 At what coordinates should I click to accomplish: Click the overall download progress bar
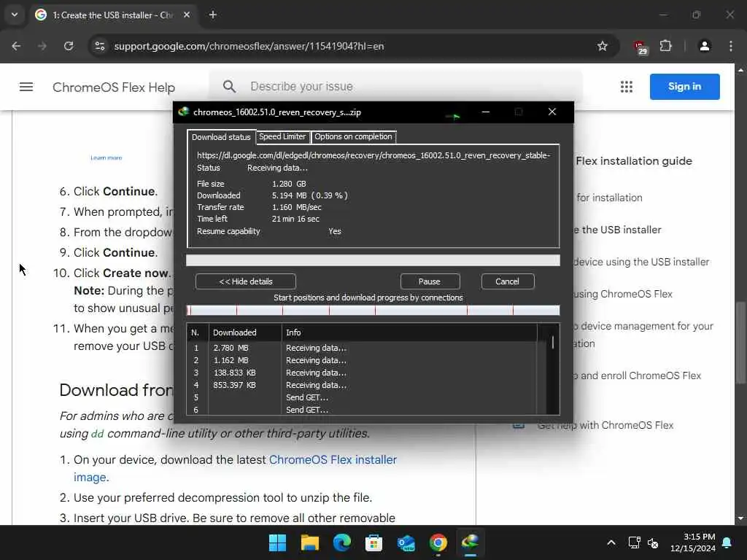pos(373,260)
